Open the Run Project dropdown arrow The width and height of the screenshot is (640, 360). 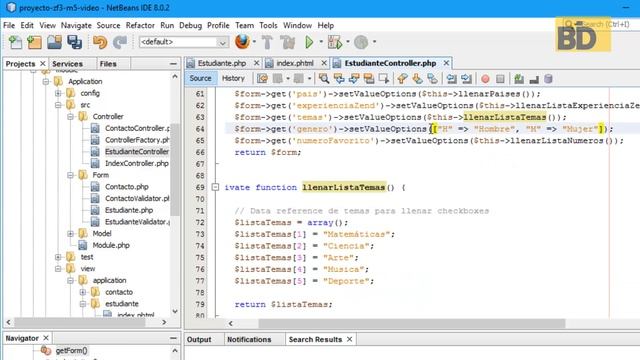(321, 42)
